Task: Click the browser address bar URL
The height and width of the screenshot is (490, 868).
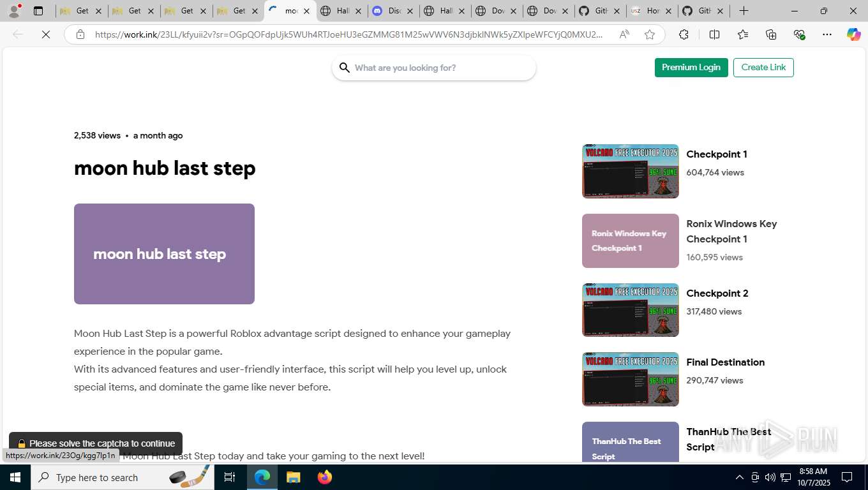Action: click(348, 34)
